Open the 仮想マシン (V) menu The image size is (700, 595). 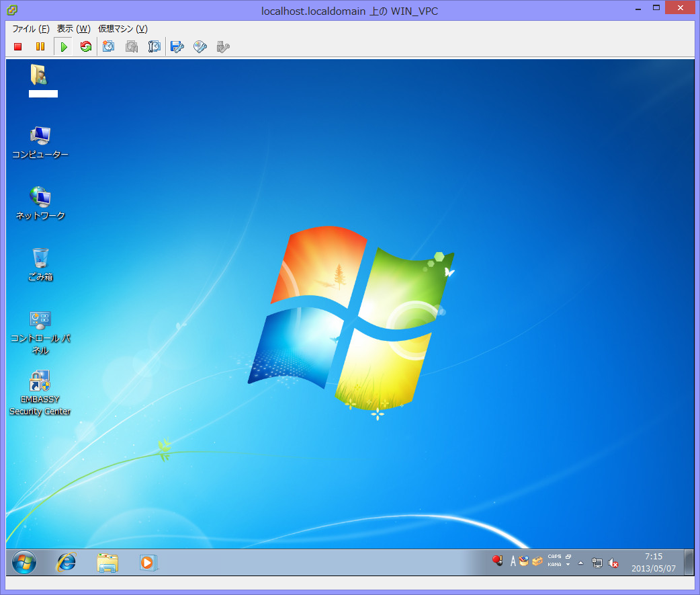click(x=123, y=29)
